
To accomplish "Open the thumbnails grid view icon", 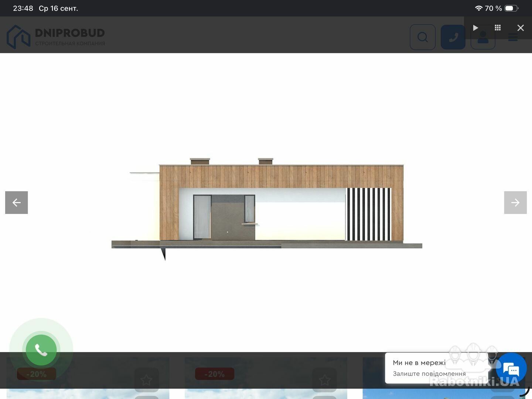I will [x=498, y=28].
